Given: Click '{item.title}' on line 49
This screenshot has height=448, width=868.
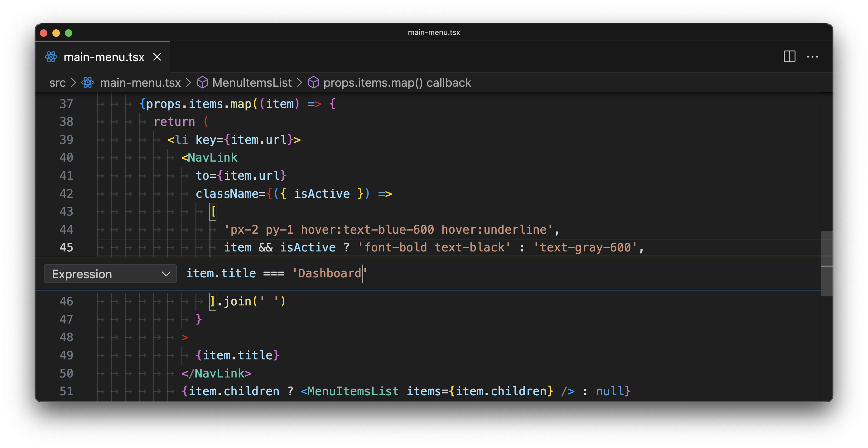Looking at the screenshot, I should [238, 355].
